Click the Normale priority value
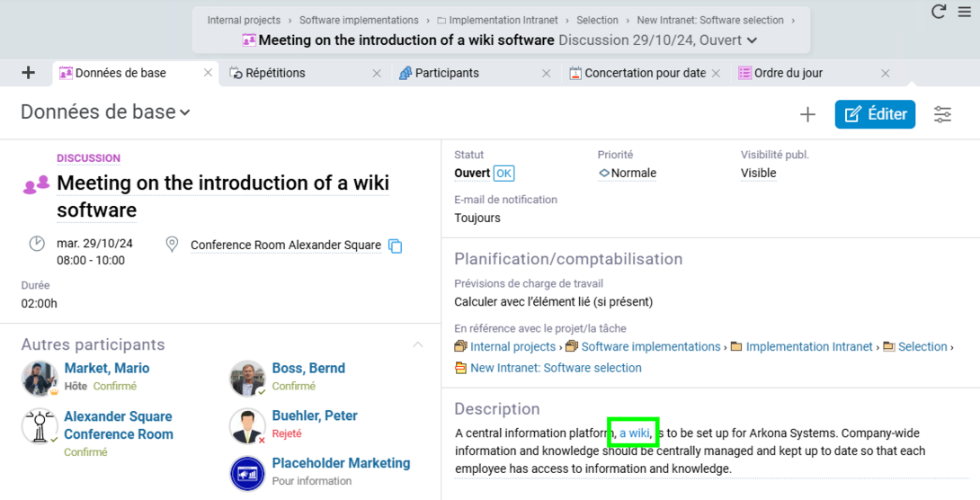Viewport: 980px width, 500px height. [x=628, y=174]
